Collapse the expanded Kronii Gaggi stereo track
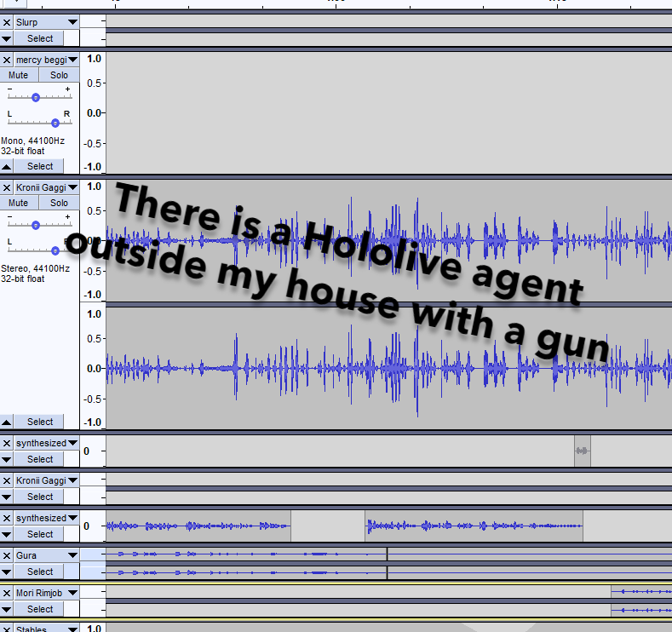 7,422
